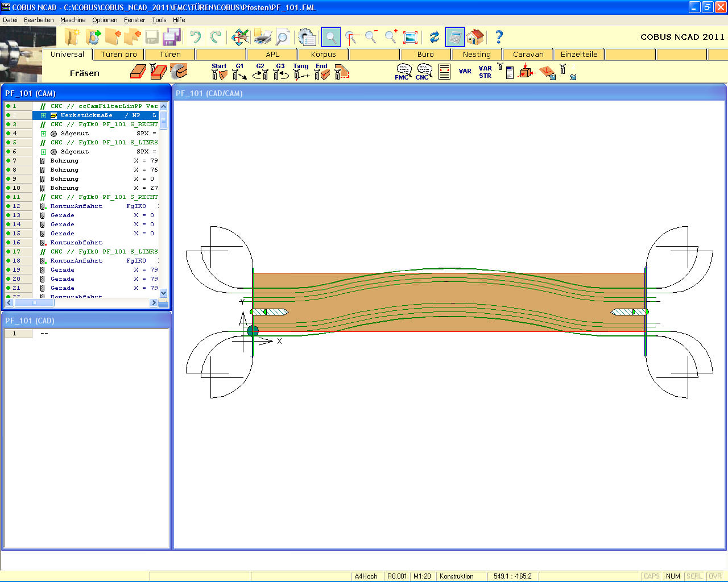Image resolution: width=728 pixels, height=582 pixels.
Task: Expand the Sägenut entry in row 6
Action: point(43,152)
